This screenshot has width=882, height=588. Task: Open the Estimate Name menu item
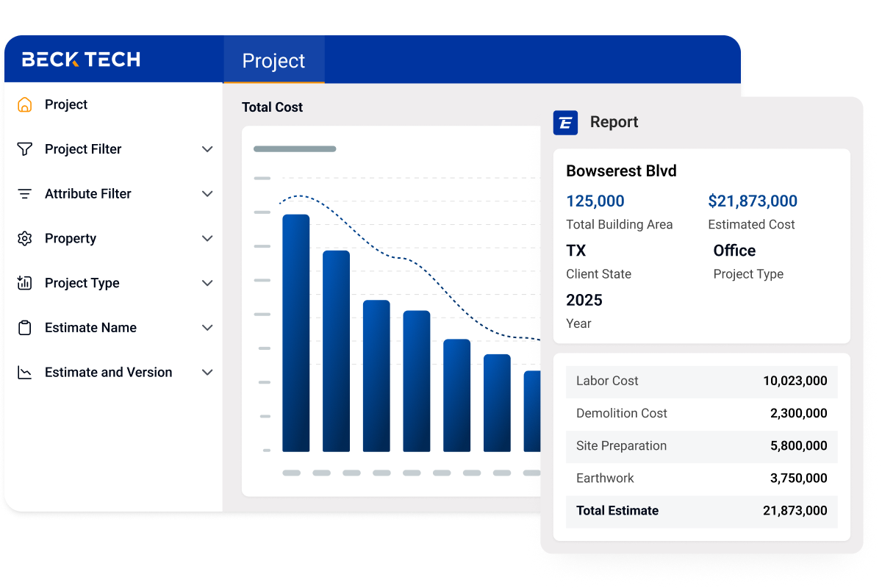[90, 328]
